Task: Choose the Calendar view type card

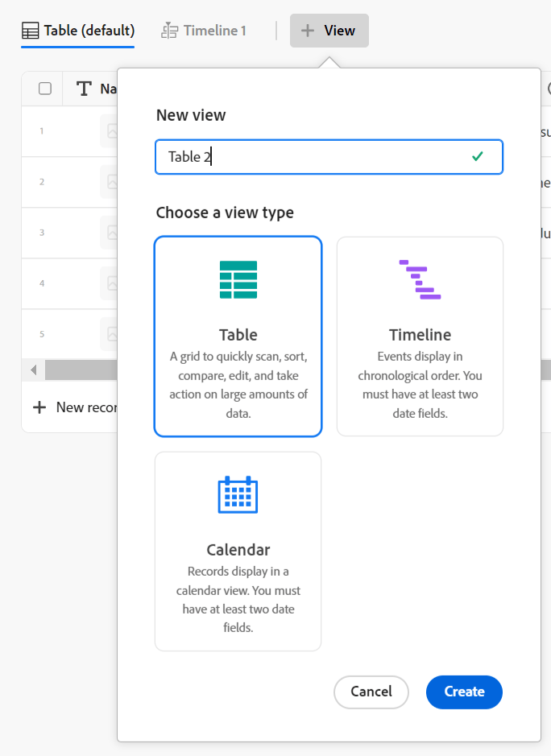Action: point(238,552)
